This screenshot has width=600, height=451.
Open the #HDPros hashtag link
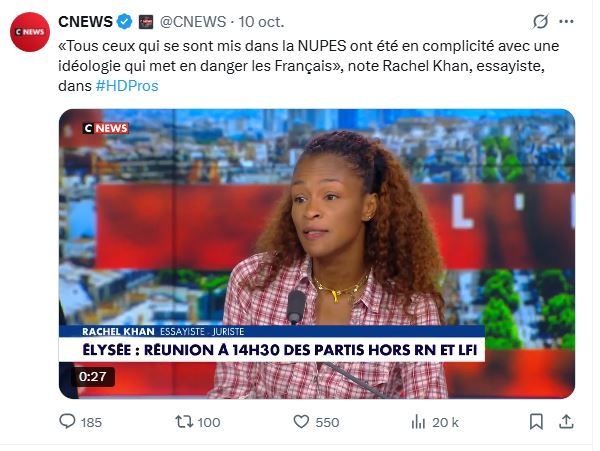(x=127, y=86)
